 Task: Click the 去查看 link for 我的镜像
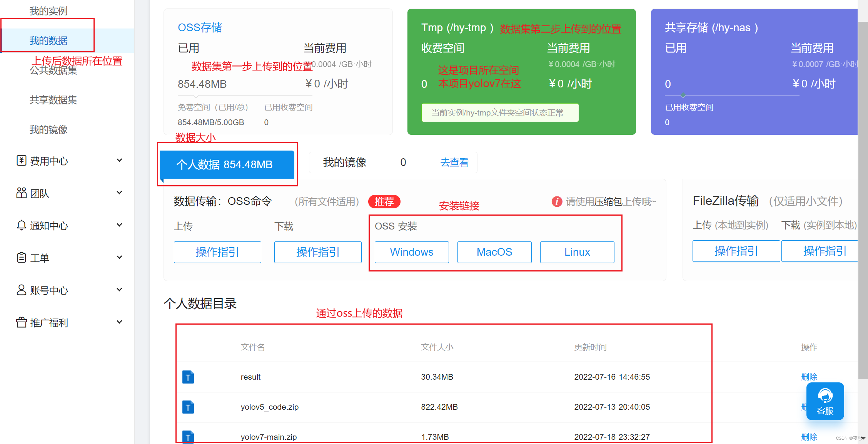(x=454, y=163)
